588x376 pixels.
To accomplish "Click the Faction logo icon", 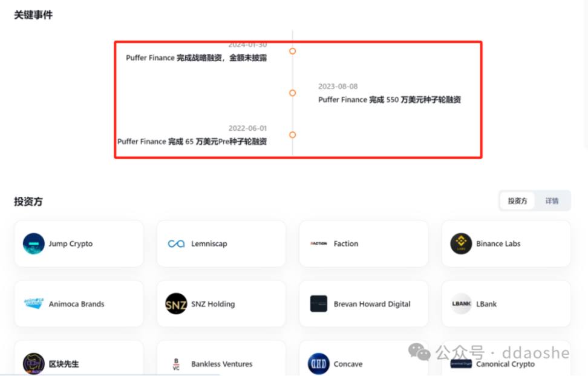I will click(x=319, y=243).
